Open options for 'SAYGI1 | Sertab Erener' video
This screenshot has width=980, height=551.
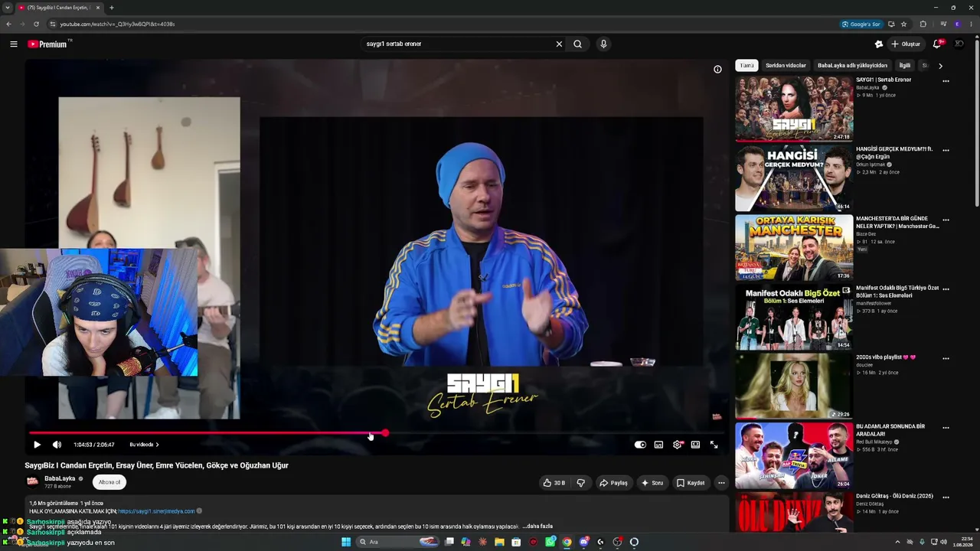[x=946, y=81]
